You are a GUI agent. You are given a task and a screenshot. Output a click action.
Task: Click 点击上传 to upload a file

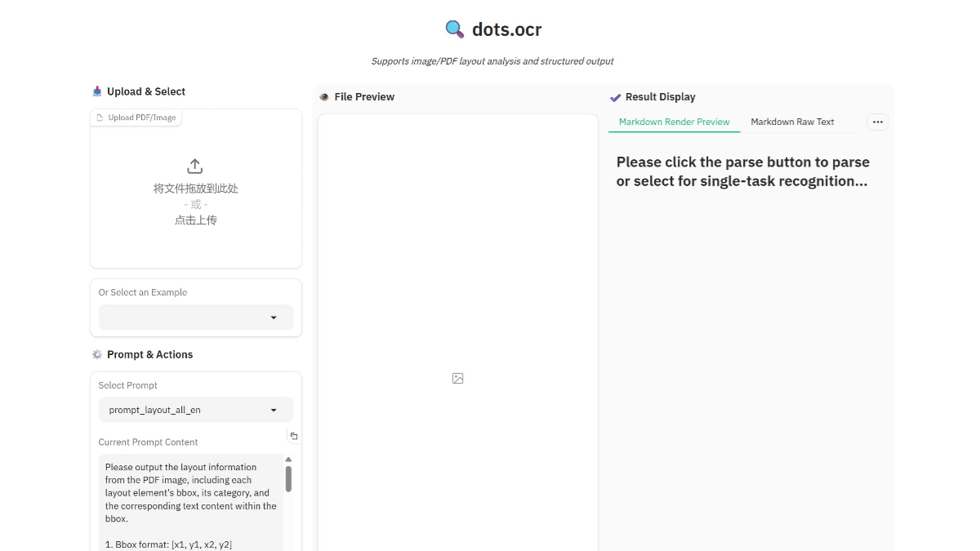click(x=196, y=220)
